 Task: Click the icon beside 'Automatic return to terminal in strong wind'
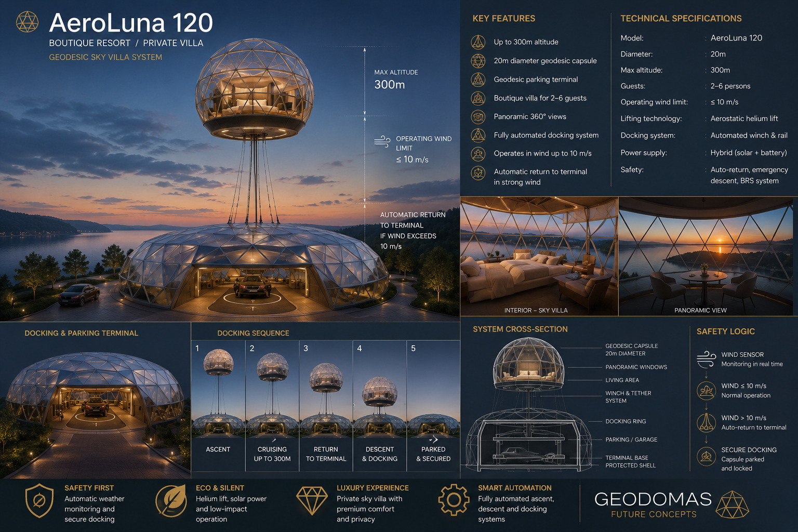[478, 172]
